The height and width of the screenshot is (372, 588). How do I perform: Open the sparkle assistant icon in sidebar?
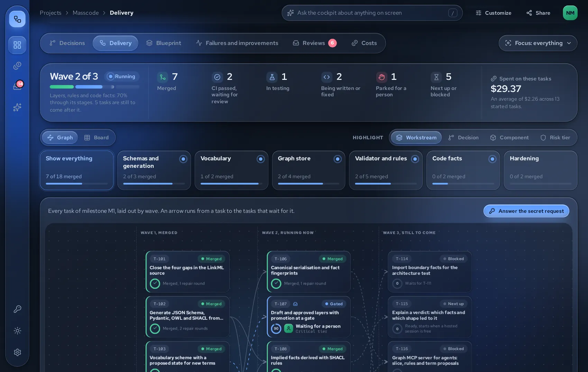(17, 107)
